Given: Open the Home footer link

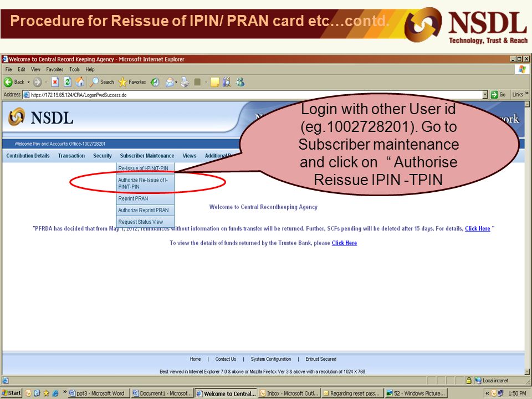Looking at the screenshot, I should (195, 359).
